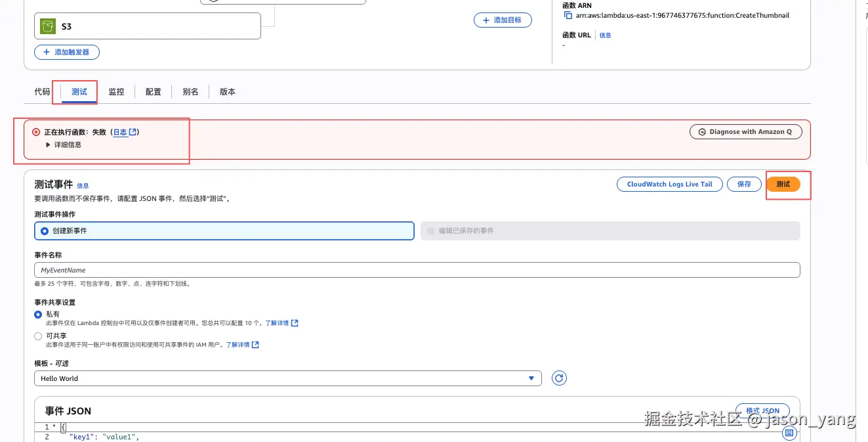Choose the 可共享 sharing radio button
The image size is (868, 442).
[x=38, y=336]
